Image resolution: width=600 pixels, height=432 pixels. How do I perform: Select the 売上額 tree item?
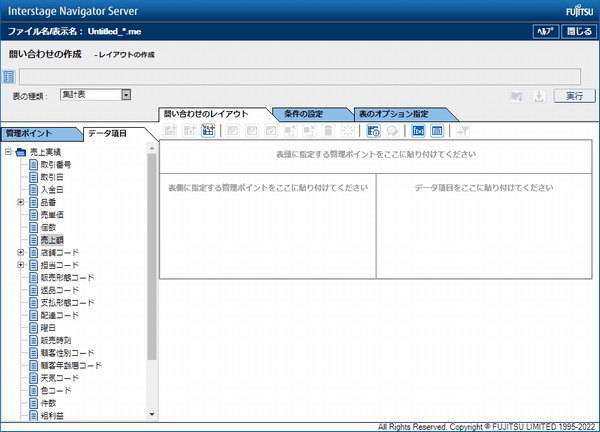(x=52, y=240)
